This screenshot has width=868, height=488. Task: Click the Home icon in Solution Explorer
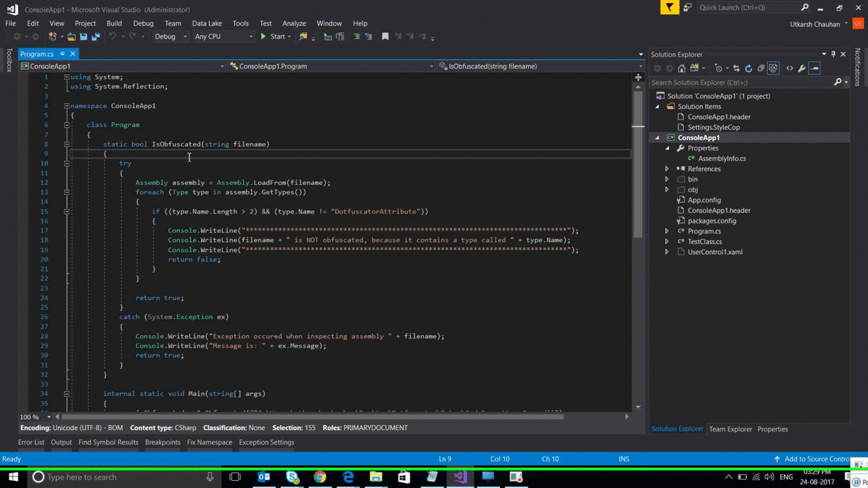click(x=681, y=68)
